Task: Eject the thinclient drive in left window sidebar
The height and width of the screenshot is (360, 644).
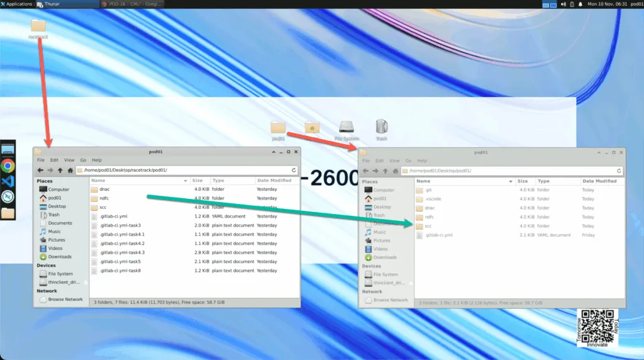Action: [x=86, y=283]
